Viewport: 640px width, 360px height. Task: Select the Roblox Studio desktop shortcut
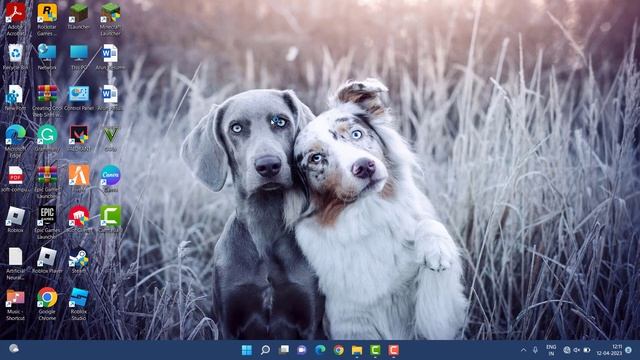(x=79, y=304)
